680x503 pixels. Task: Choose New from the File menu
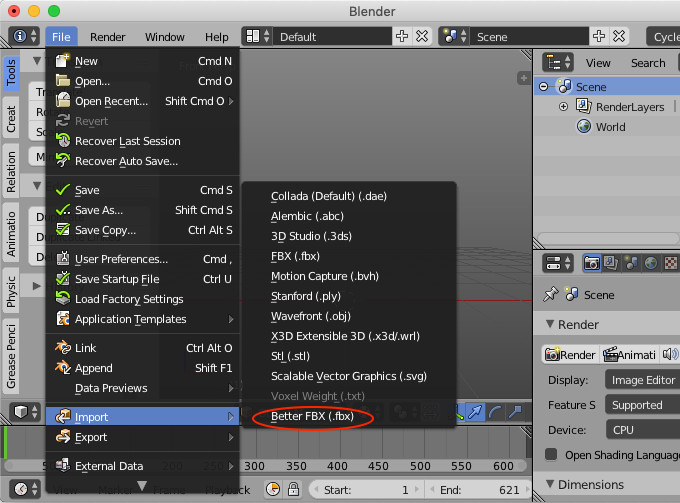click(x=143, y=61)
